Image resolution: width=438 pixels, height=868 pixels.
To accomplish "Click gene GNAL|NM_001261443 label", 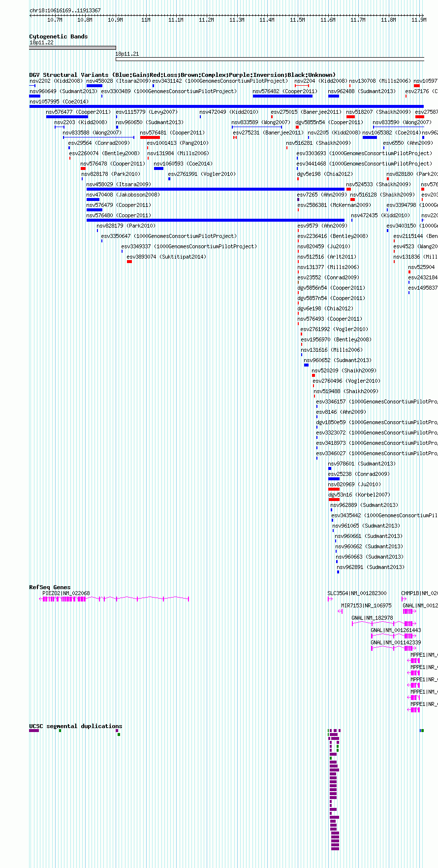I will (396, 630).
